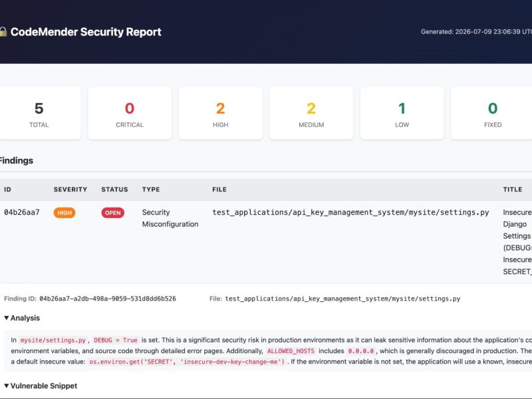
Task: Select the FIXED count summary card
Action: tap(493, 113)
